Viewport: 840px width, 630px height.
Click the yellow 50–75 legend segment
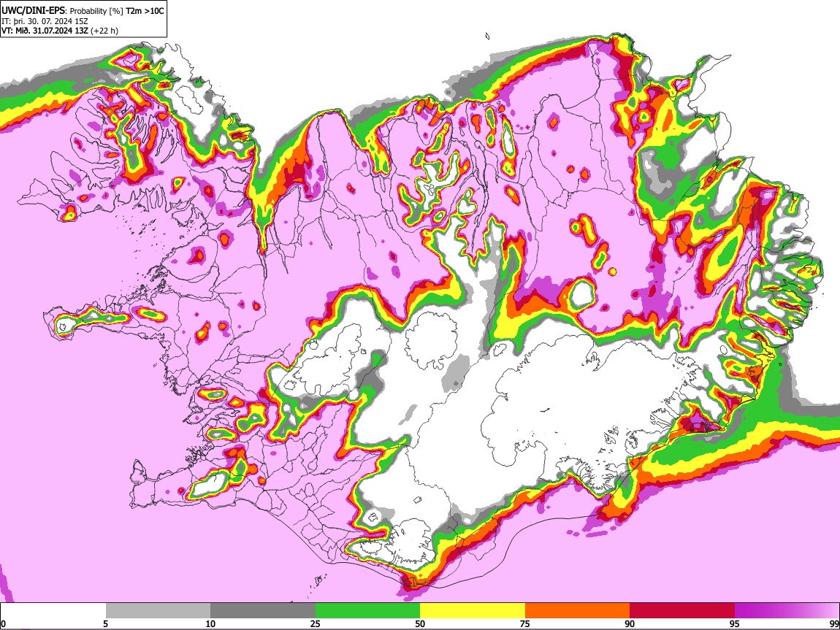coord(473,611)
